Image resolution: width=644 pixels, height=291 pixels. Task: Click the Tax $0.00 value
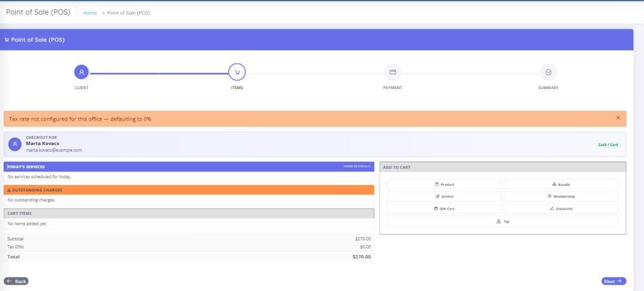(365, 247)
